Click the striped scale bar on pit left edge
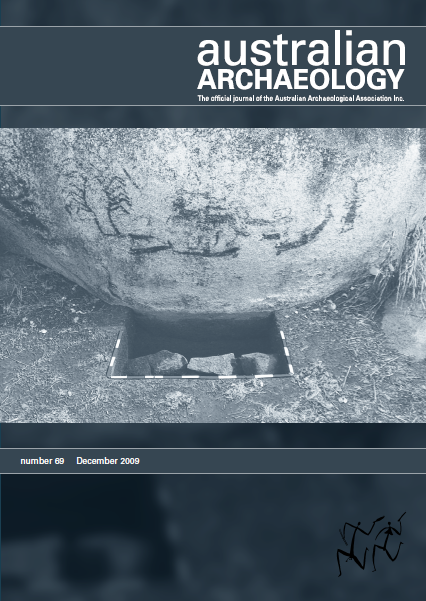426x601 pixels. pos(115,353)
